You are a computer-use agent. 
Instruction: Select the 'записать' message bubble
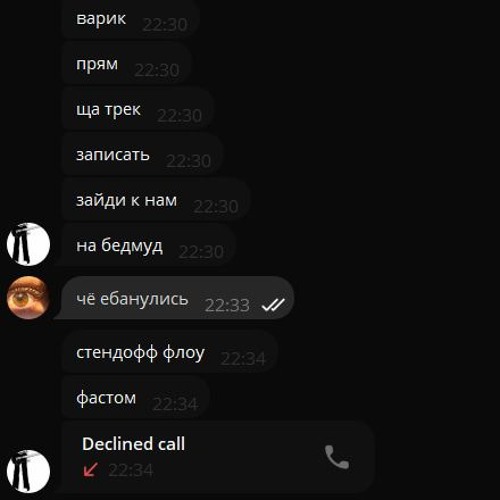tap(142, 154)
